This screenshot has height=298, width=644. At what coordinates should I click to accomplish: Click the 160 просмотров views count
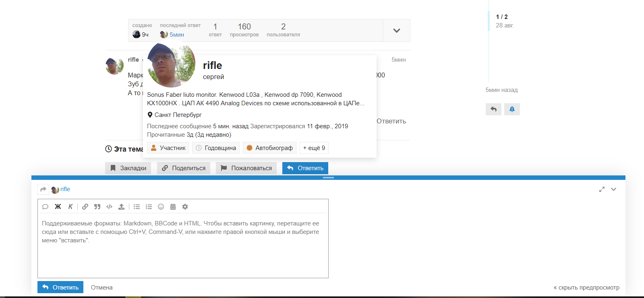click(x=244, y=30)
